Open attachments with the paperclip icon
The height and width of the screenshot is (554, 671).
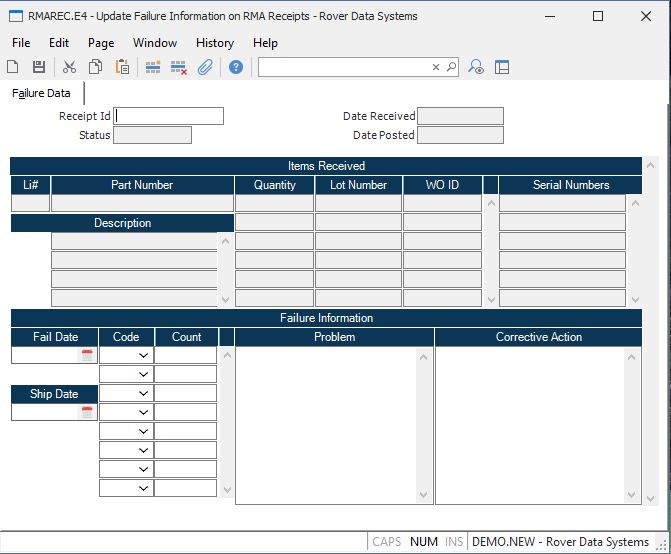pyautogui.click(x=205, y=67)
